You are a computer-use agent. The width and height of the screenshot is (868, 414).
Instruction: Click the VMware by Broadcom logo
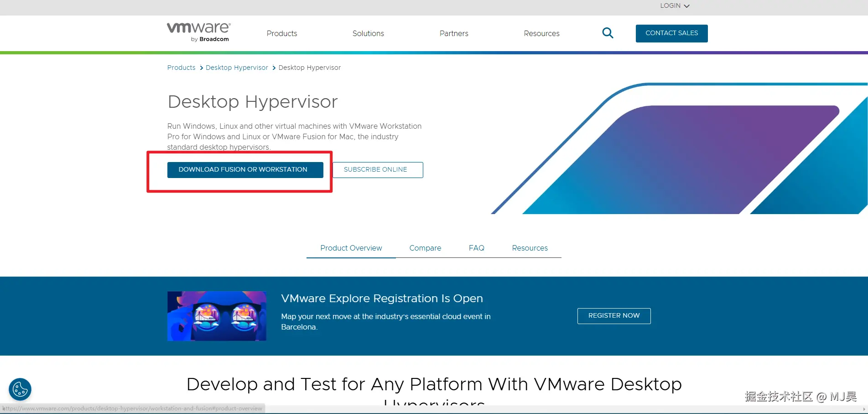[x=199, y=32]
